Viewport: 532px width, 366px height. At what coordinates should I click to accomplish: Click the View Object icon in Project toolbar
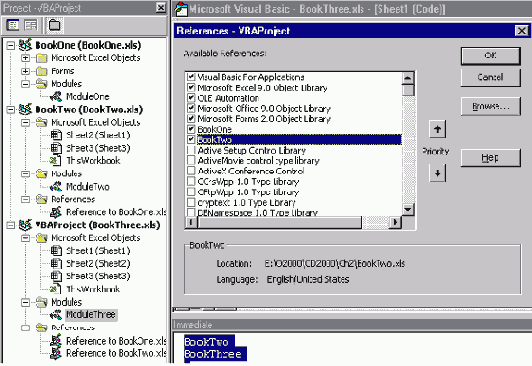click(x=31, y=25)
